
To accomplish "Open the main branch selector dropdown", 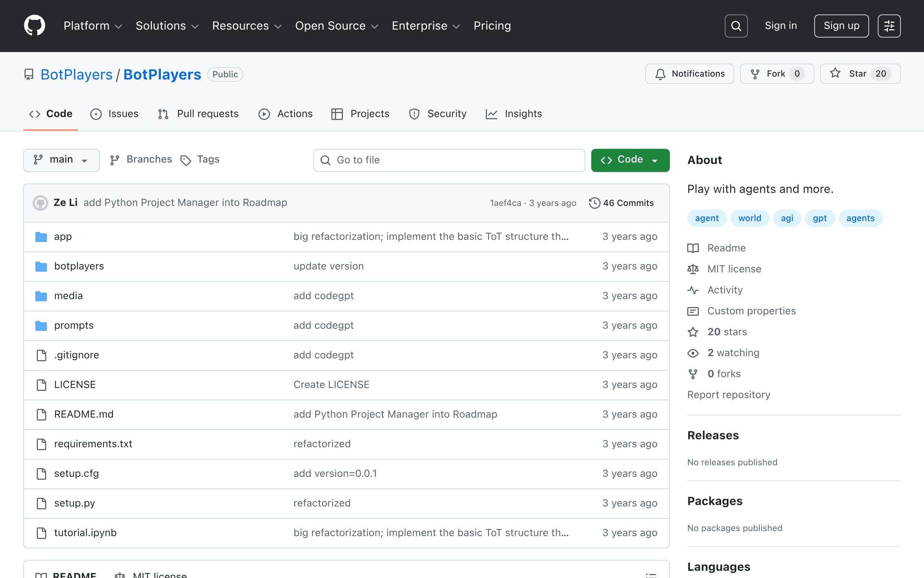I will (61, 160).
